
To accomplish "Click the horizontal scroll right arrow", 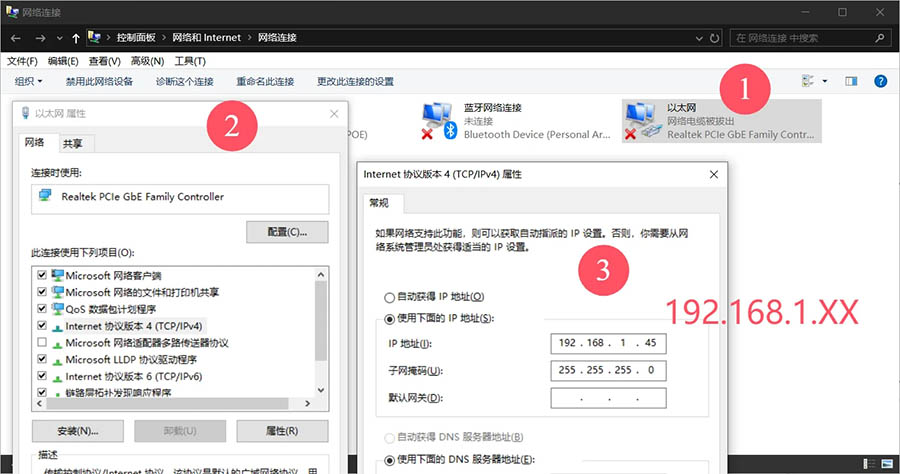I will pyautogui.click(x=308, y=404).
